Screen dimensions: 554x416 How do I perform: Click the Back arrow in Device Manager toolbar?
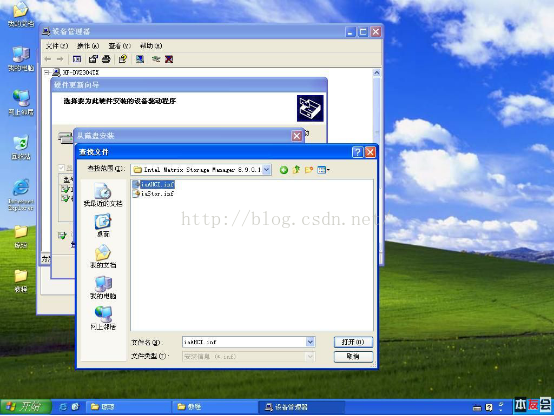tap(48, 59)
